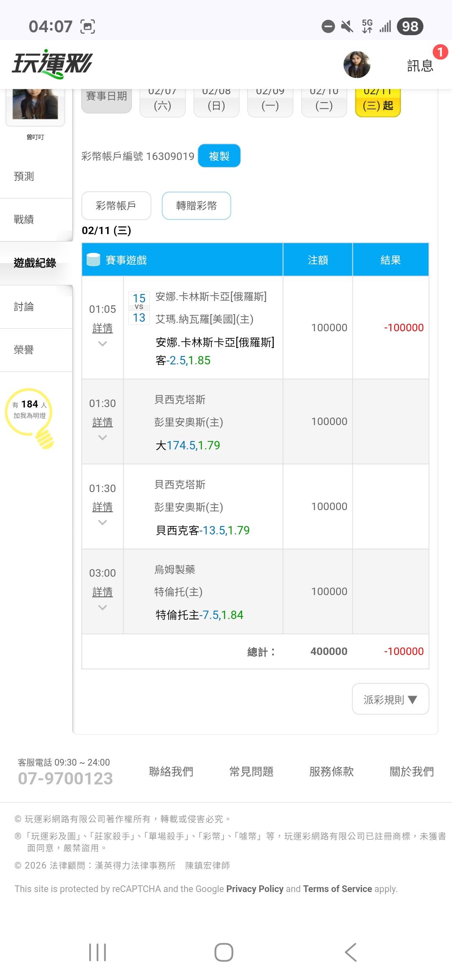Tap the 玩運彩 logo
Viewport: 452px width, 980px height.
click(x=52, y=65)
